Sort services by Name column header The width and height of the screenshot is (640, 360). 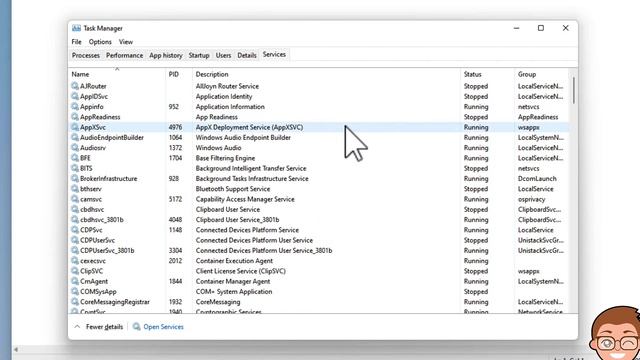click(x=117, y=74)
